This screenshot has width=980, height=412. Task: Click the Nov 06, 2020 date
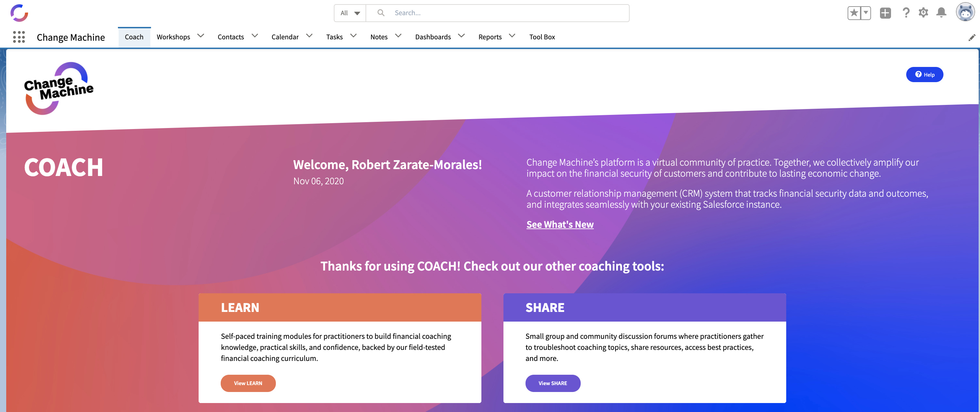point(318,181)
